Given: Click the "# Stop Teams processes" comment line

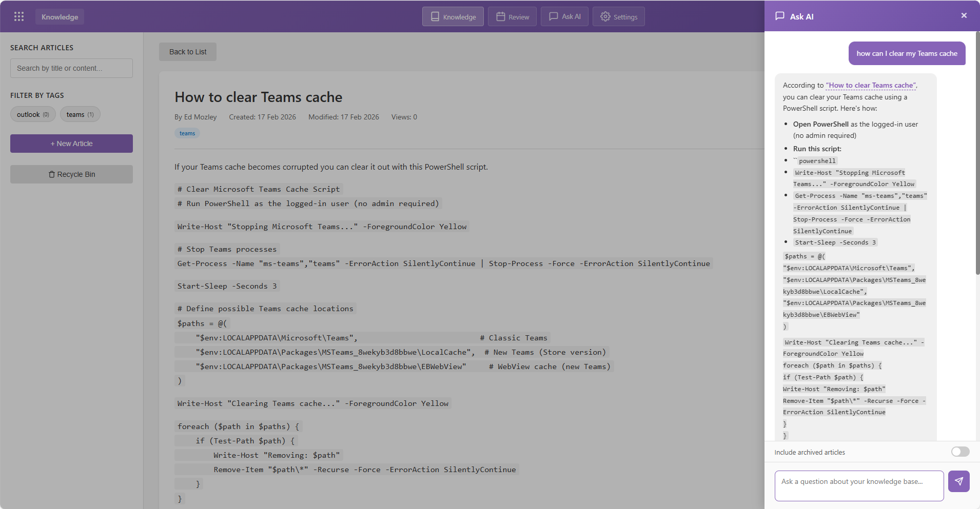Looking at the screenshot, I should click(x=227, y=249).
